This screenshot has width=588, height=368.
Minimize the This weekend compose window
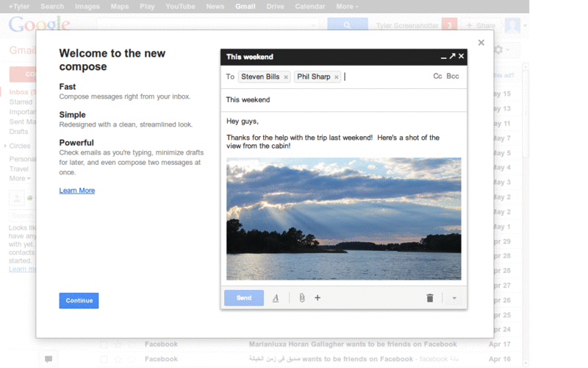444,57
